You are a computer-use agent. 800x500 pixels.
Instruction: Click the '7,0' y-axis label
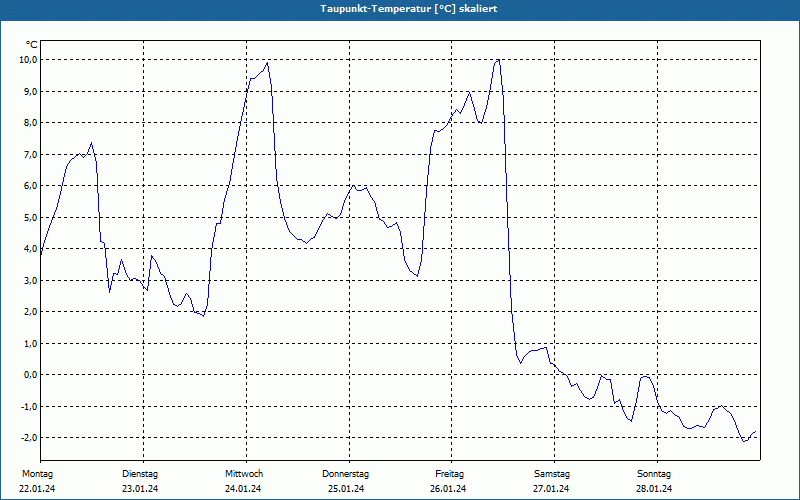(x=31, y=154)
